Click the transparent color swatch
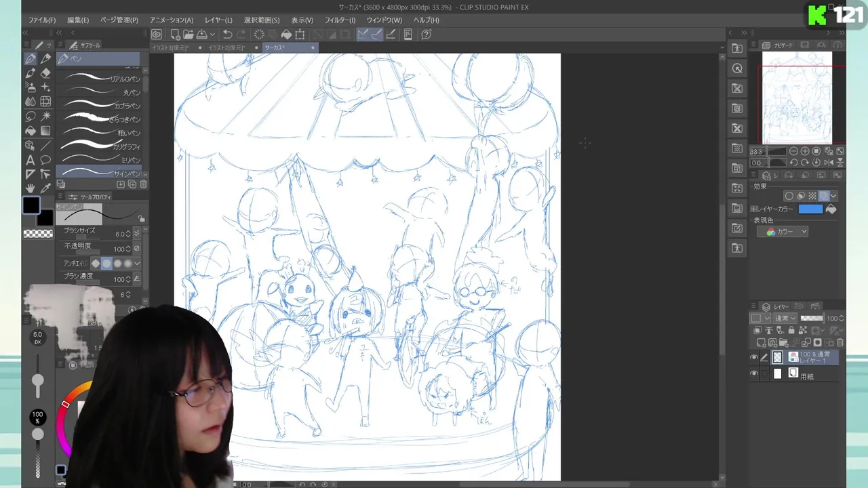Viewport: 868px width, 488px height. point(38,234)
